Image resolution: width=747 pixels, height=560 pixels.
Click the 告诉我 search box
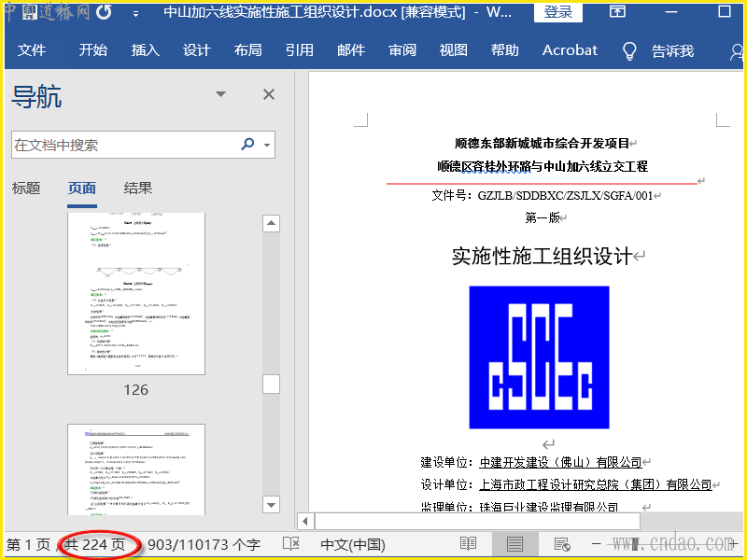(x=672, y=50)
